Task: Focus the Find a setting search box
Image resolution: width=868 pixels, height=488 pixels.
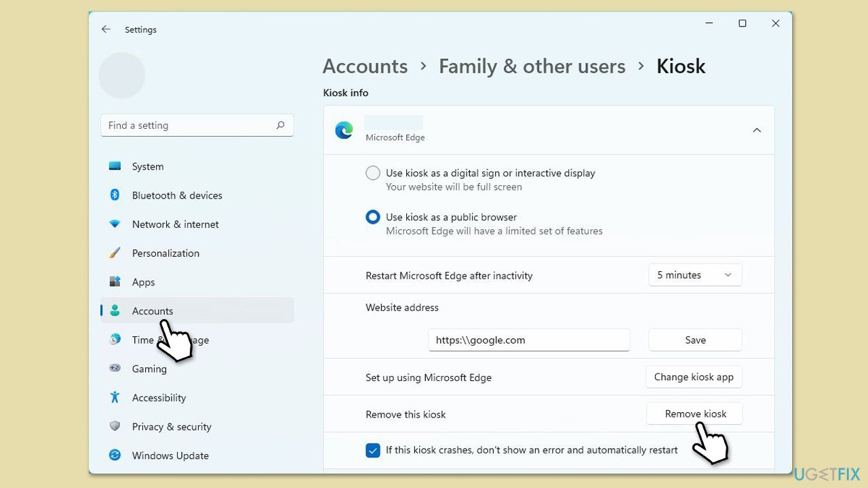Action: [190, 125]
